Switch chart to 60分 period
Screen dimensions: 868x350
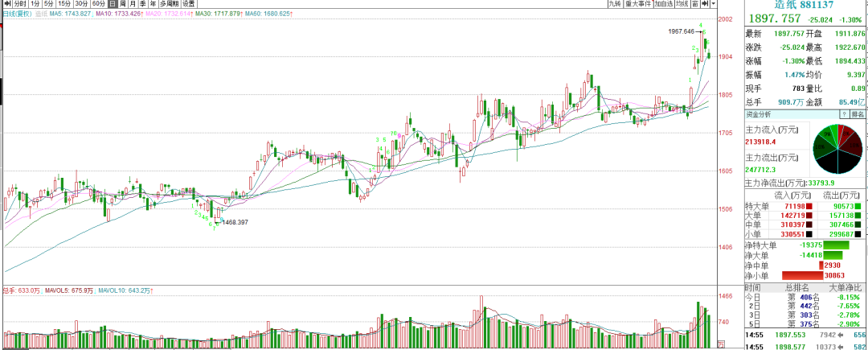click(x=99, y=4)
